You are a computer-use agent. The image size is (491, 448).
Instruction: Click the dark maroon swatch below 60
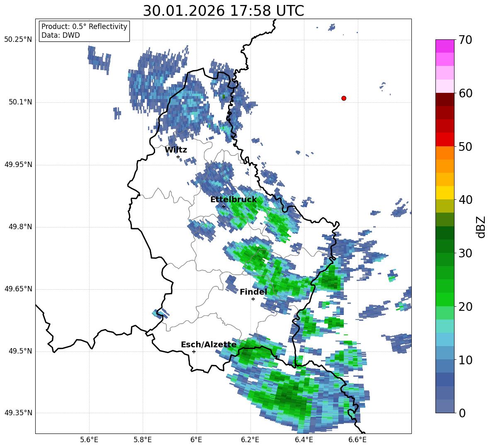pyautogui.click(x=445, y=99)
